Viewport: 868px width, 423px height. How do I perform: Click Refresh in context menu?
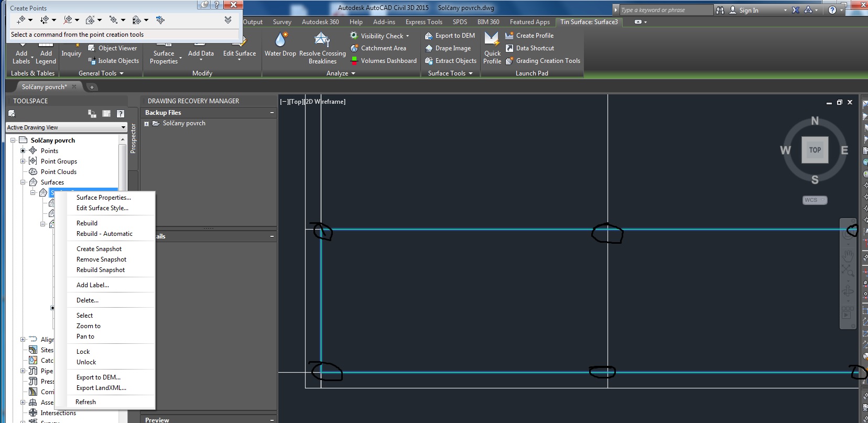coord(85,402)
